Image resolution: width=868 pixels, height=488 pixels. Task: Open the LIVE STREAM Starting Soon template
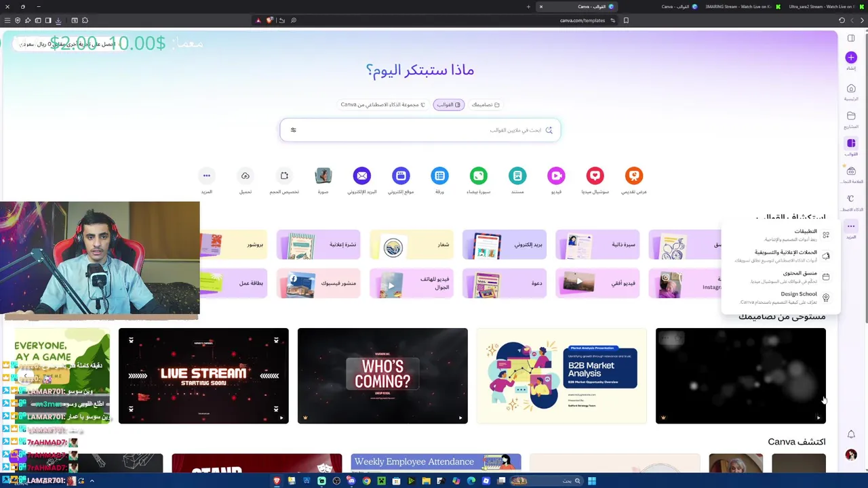(203, 376)
